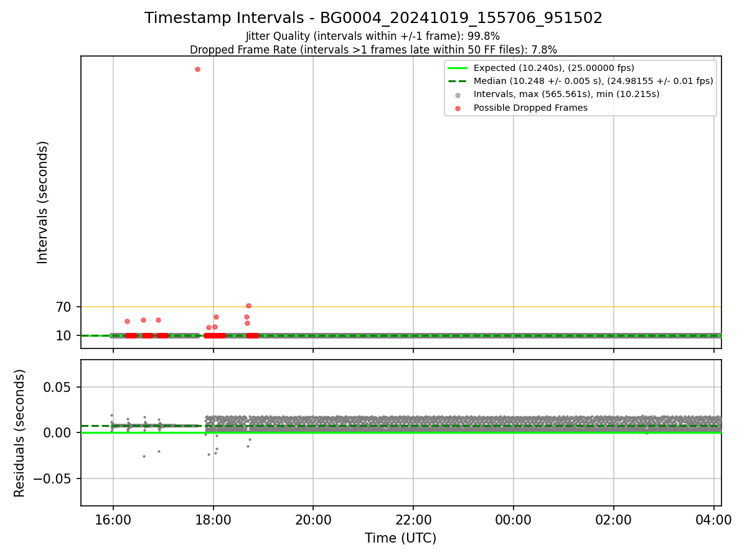Viewport: 747px width, 560px height.
Task: Click the "18:00" time tick label
Action: click(213, 519)
